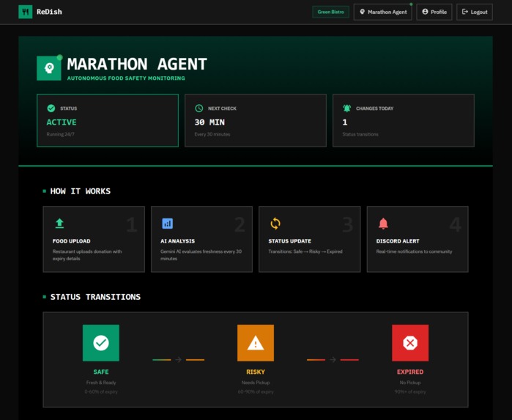
Task: Click the HOW IT WORKS heading
Action: coord(81,191)
